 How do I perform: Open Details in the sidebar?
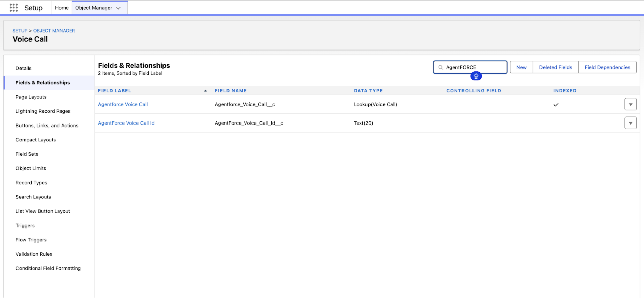point(24,68)
